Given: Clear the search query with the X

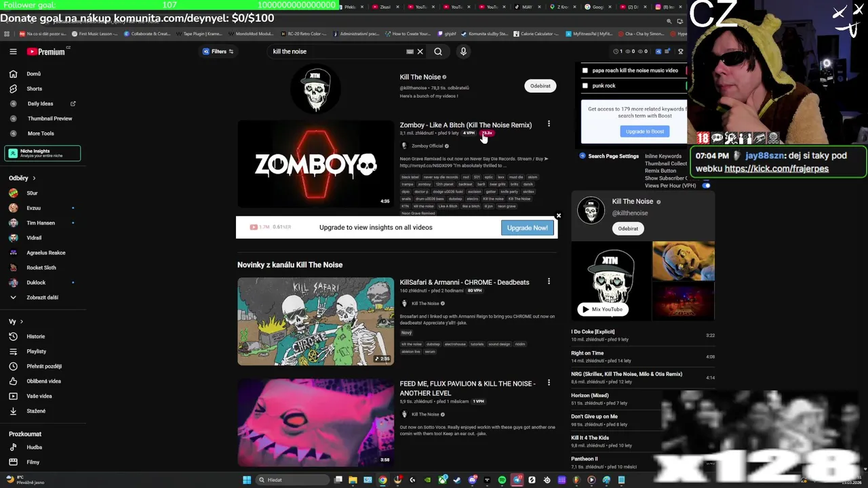Looking at the screenshot, I should (x=420, y=52).
